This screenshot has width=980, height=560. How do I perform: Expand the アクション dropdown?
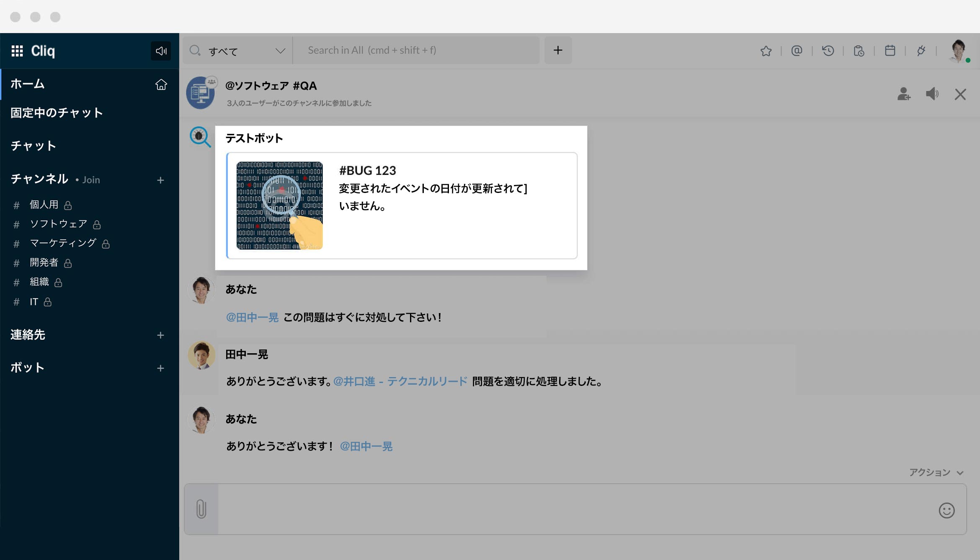[936, 473]
